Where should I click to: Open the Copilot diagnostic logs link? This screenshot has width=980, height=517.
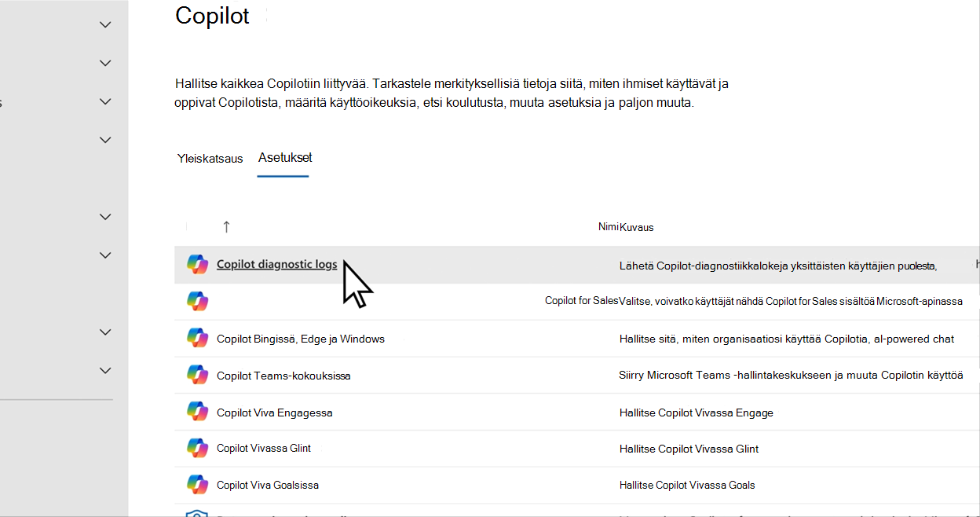click(x=276, y=265)
